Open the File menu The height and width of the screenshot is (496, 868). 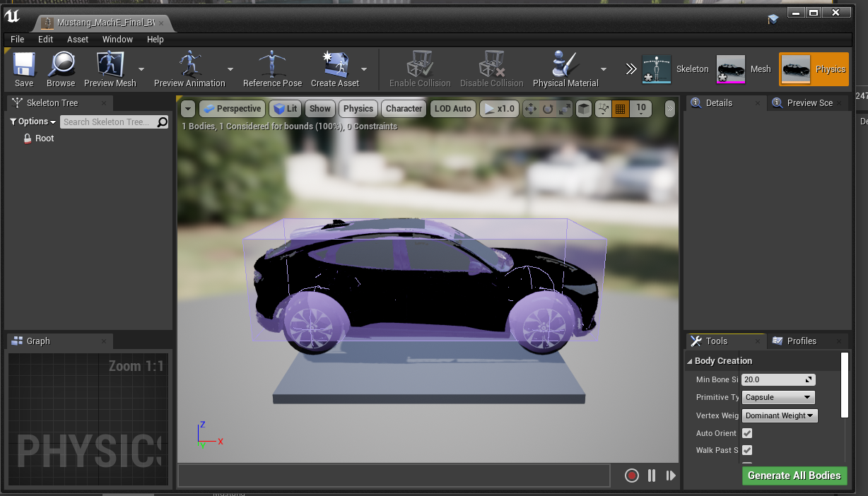(18, 40)
